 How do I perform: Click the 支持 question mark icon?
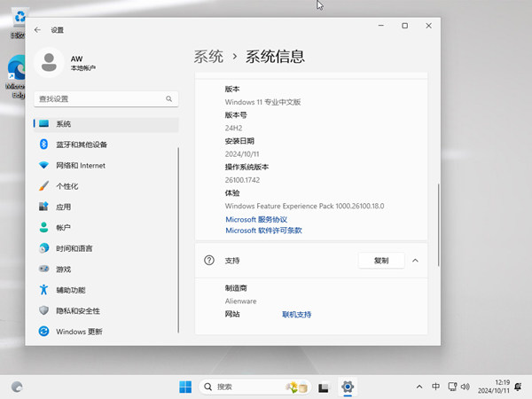[209, 260]
